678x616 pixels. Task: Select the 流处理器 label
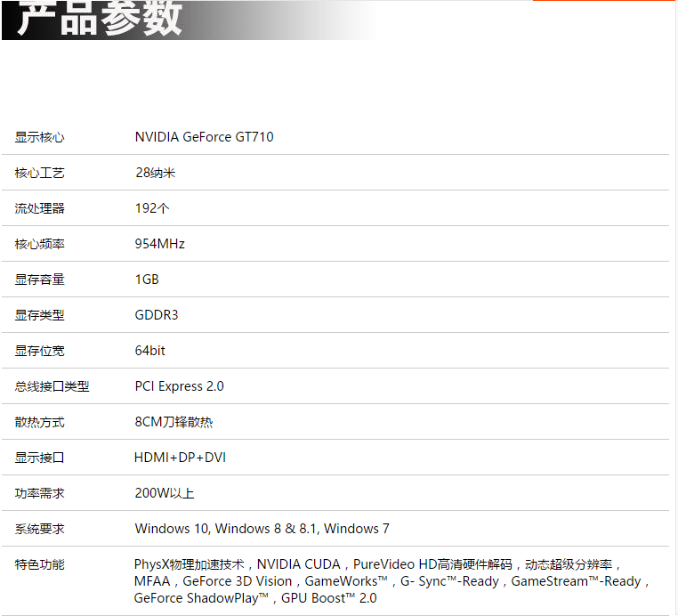[39, 208]
